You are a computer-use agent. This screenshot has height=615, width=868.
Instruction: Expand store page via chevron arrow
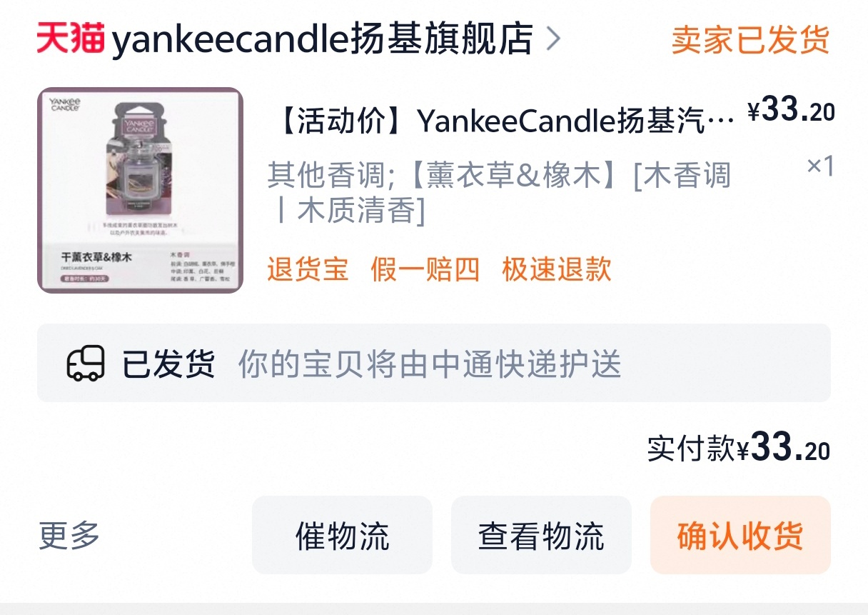point(553,39)
